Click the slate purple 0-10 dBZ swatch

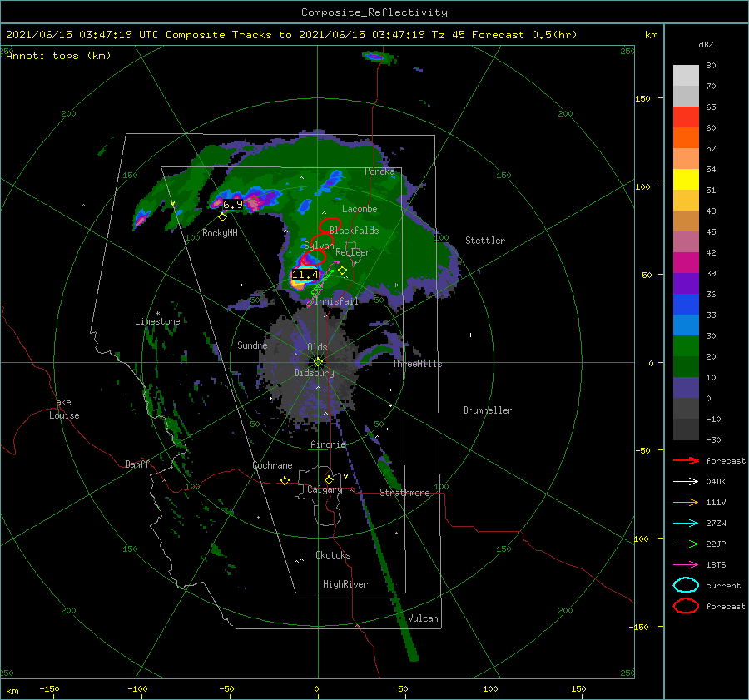pos(686,387)
